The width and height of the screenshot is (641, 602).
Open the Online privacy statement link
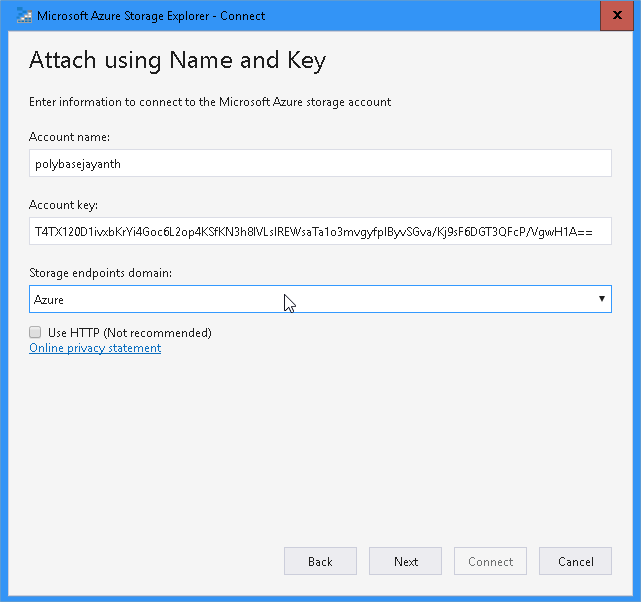tap(95, 348)
